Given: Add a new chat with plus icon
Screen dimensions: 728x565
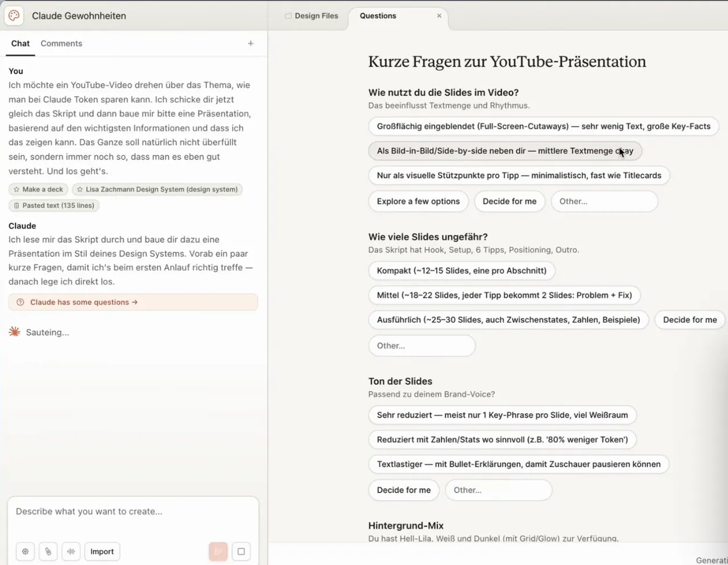Looking at the screenshot, I should pos(251,43).
